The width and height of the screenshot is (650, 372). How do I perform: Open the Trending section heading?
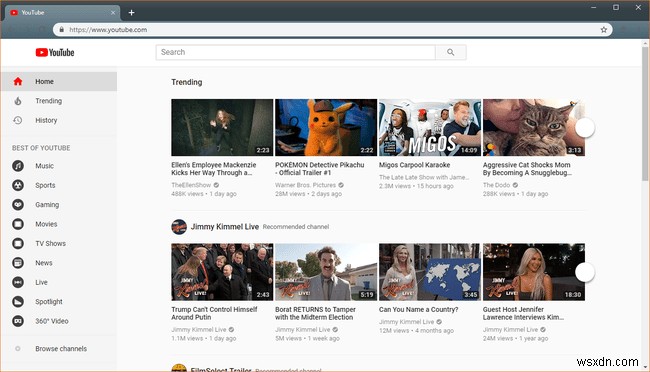tap(187, 82)
